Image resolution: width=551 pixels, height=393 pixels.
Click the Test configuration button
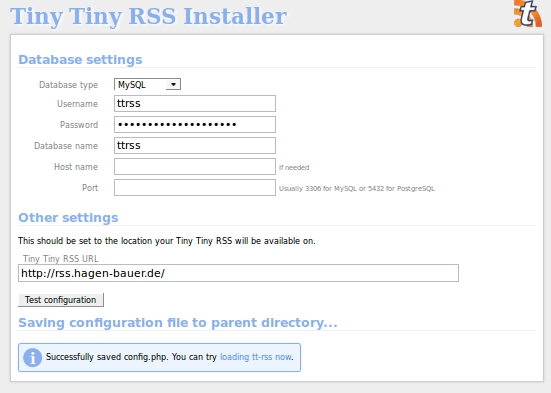(x=61, y=300)
